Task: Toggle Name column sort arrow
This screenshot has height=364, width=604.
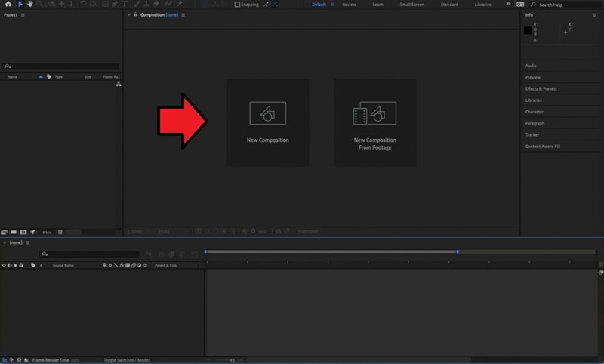Action: [x=41, y=77]
